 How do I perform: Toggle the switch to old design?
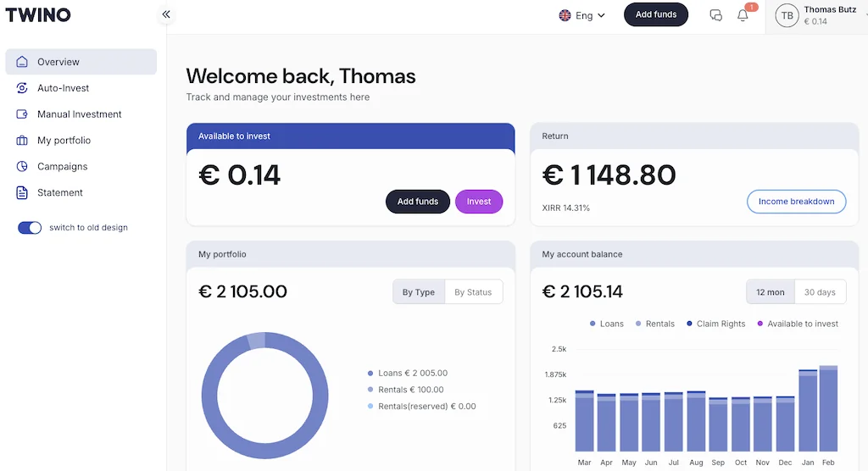coord(30,228)
